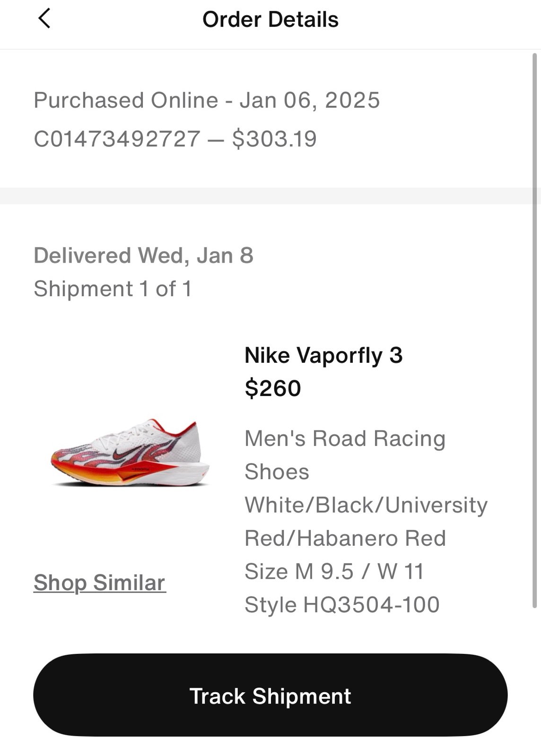Tap the order total $303.19
541x756 pixels.
[274, 139]
